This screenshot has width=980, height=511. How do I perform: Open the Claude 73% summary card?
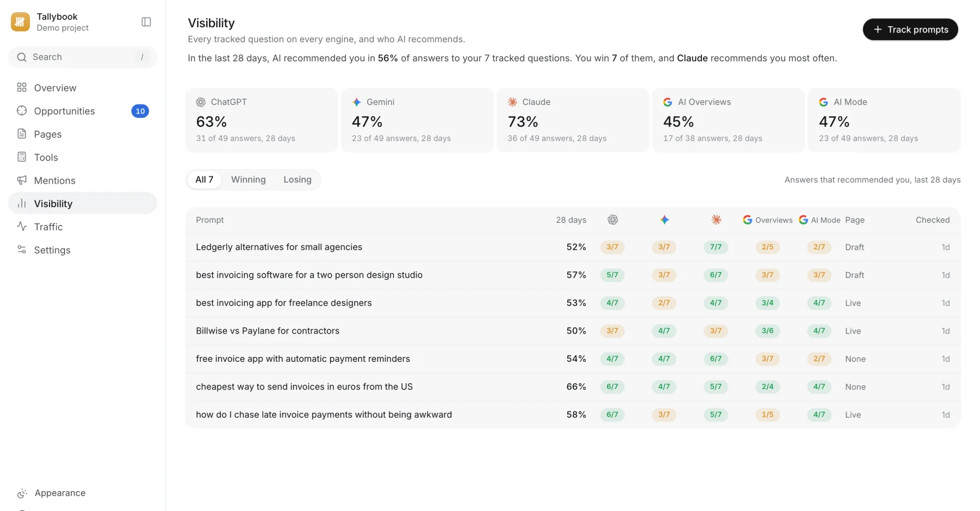pyautogui.click(x=573, y=120)
